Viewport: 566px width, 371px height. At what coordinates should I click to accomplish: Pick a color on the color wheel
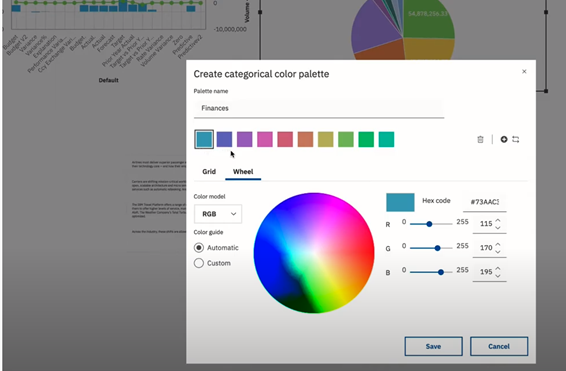pyautogui.click(x=314, y=253)
